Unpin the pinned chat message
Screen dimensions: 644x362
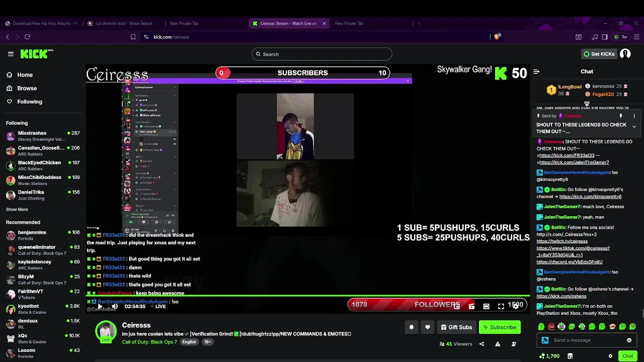(620, 116)
